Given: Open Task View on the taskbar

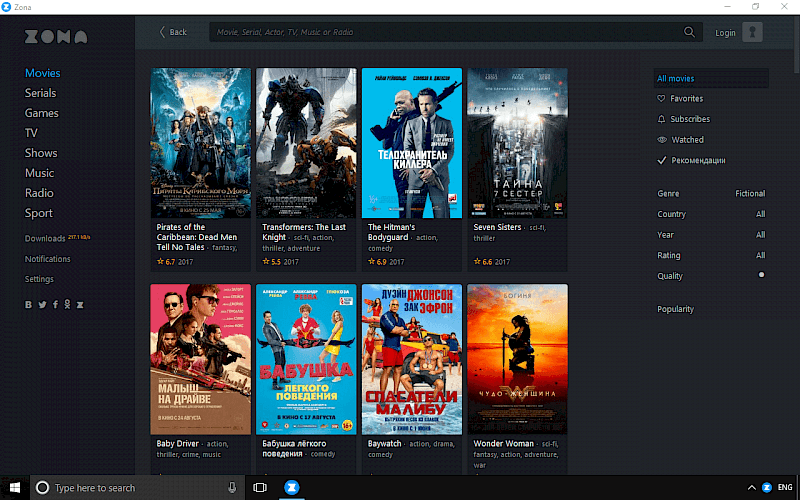Looking at the screenshot, I should coord(260,488).
